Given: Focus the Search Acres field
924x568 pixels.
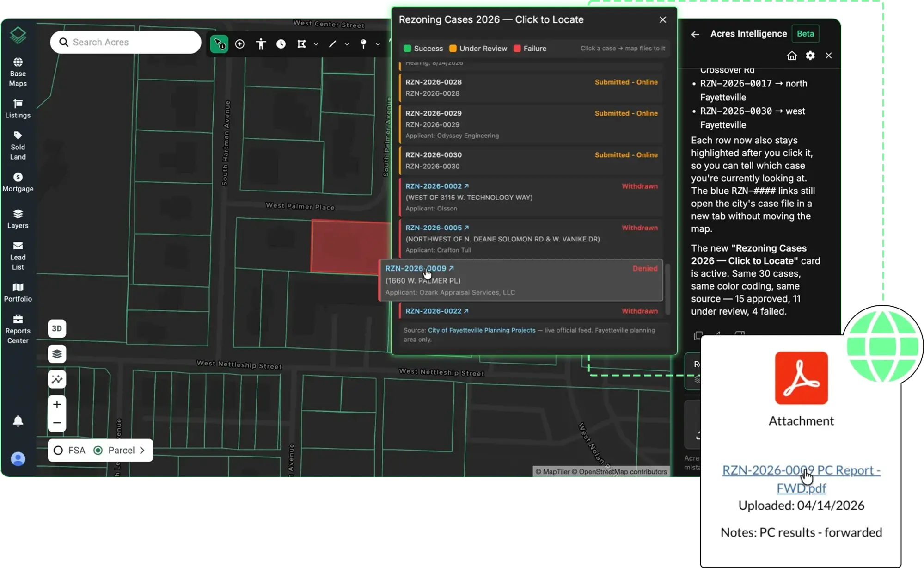Looking at the screenshot, I should point(126,42).
